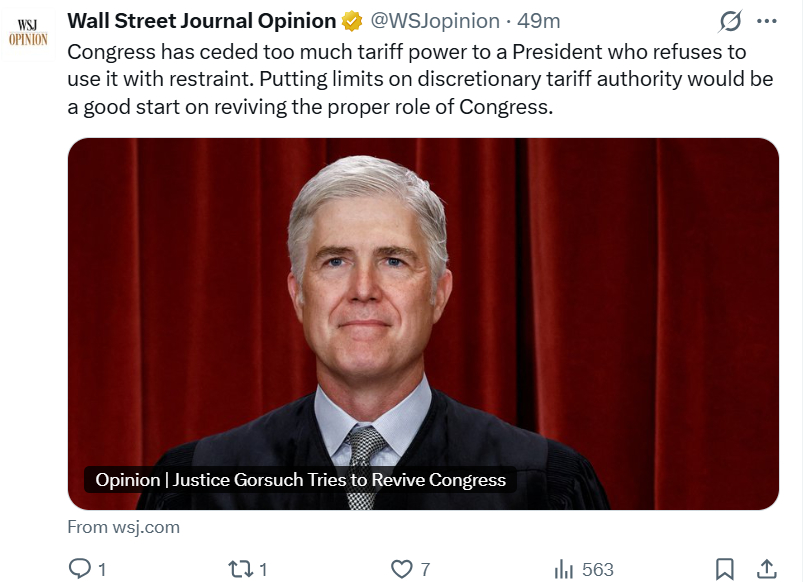Repost using the retweet arrows icon
Viewport: 812px width, 582px height.
pos(240,569)
